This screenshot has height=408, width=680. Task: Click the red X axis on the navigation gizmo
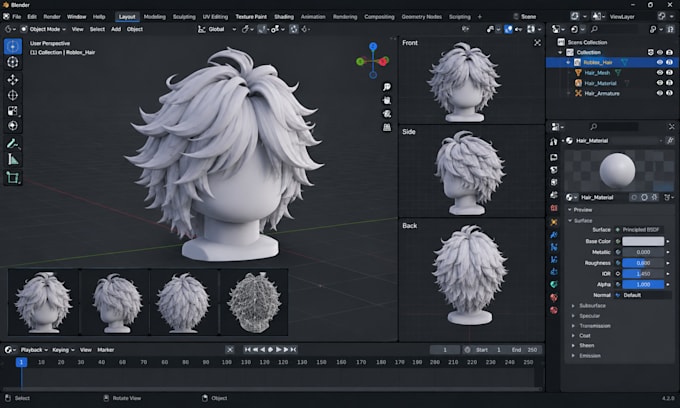pos(383,62)
